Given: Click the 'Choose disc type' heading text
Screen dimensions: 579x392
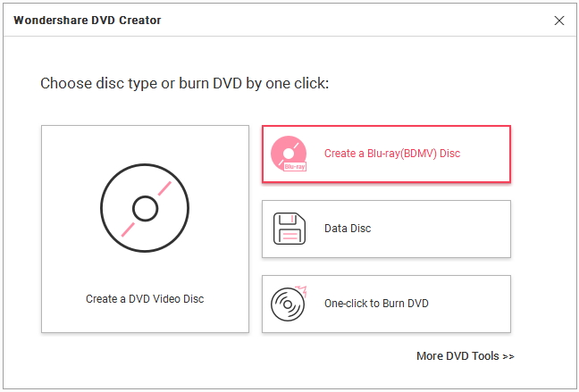Looking at the screenshot, I should pyautogui.click(x=184, y=84).
